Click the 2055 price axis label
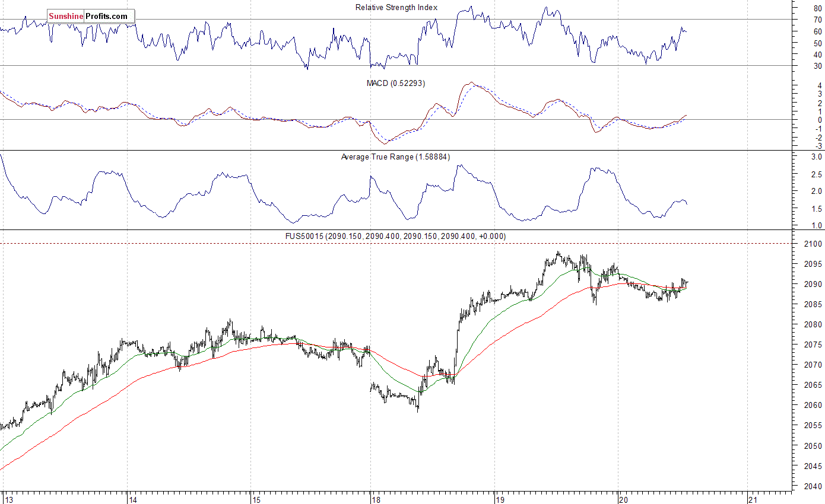 [813, 426]
